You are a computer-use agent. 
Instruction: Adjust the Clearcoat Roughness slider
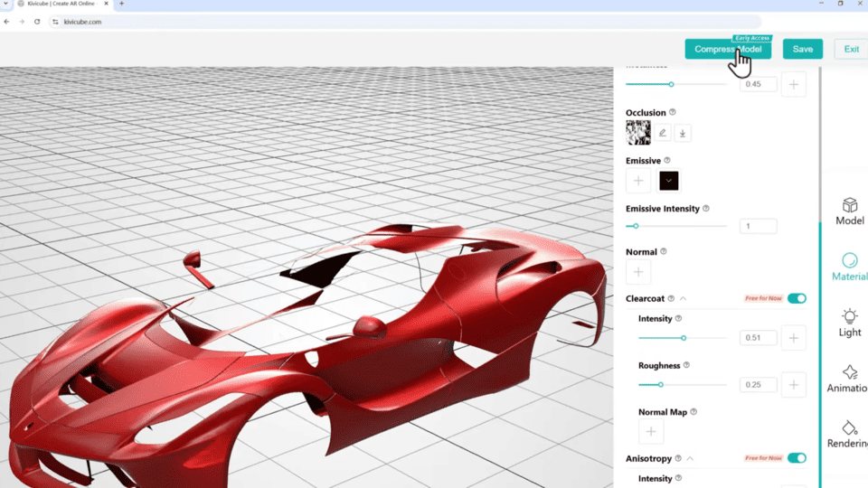pyautogui.click(x=682, y=385)
